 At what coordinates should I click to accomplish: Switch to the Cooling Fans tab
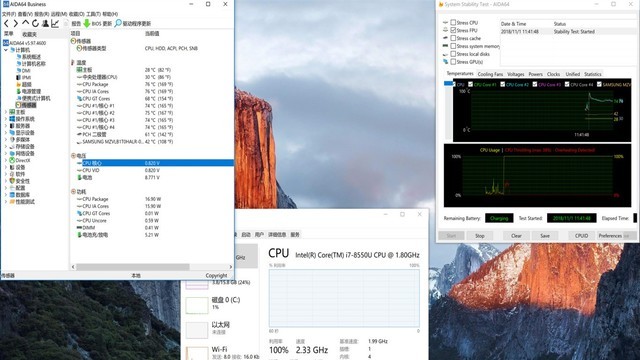490,74
